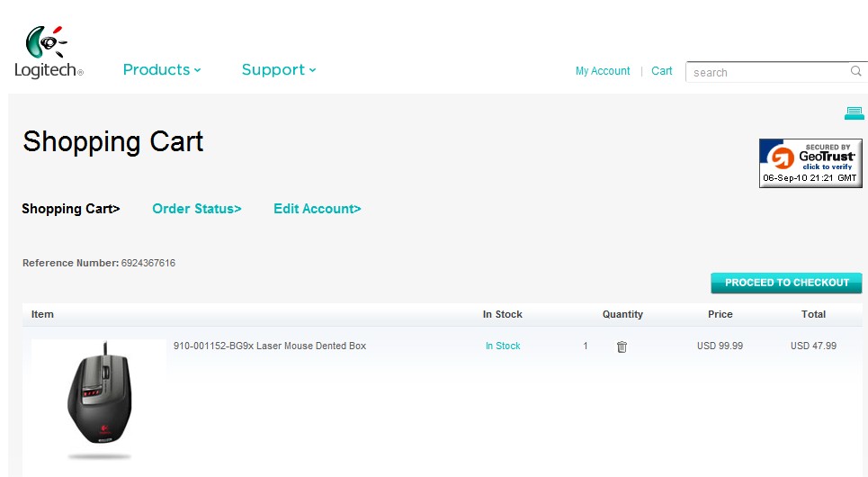The height and width of the screenshot is (477, 868).
Task: Click the price USD 99.99
Action: (x=720, y=346)
